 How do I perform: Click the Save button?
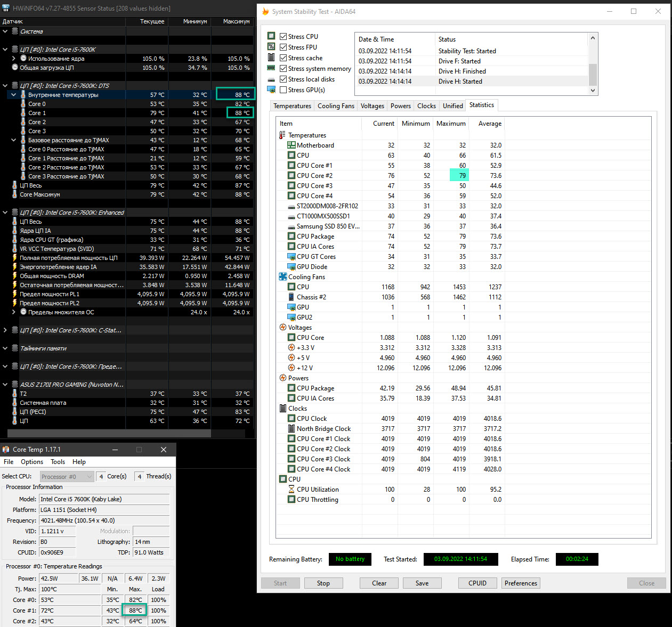pyautogui.click(x=422, y=583)
